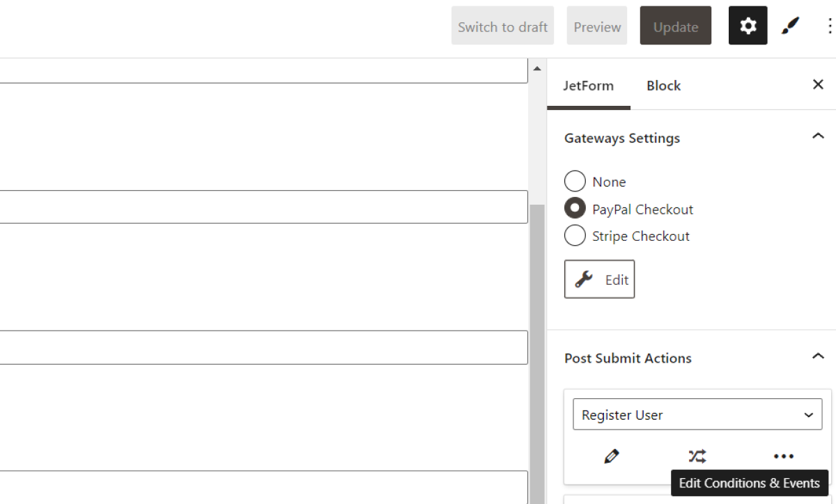
Task: Click the wrench Edit gateway settings button
Action: (x=599, y=278)
